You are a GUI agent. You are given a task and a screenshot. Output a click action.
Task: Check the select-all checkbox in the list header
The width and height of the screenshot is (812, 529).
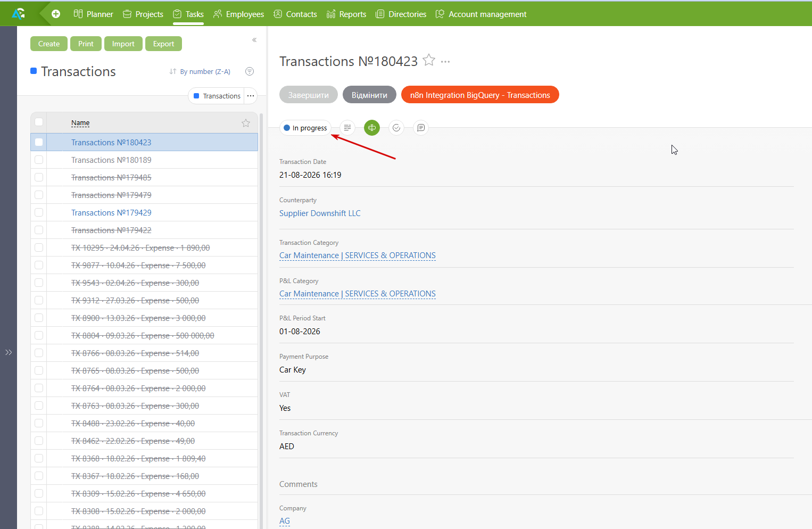(x=39, y=122)
